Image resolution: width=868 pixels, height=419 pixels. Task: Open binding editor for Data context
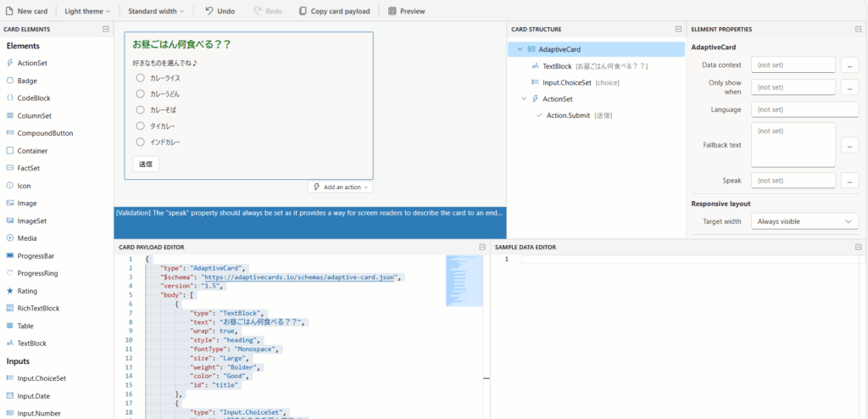coord(849,64)
